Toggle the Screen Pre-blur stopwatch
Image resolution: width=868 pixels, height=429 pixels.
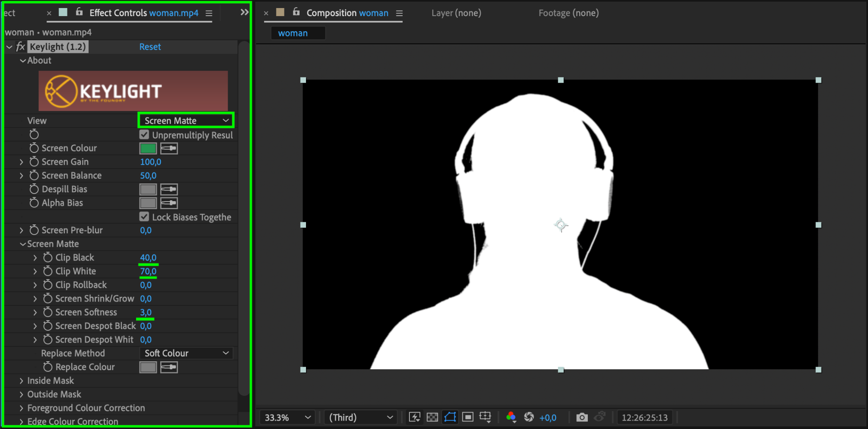(x=34, y=230)
